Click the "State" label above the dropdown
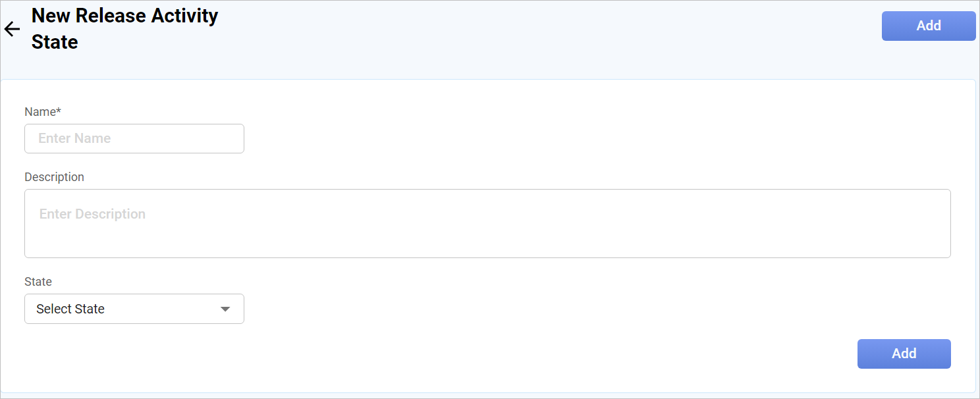 point(38,282)
